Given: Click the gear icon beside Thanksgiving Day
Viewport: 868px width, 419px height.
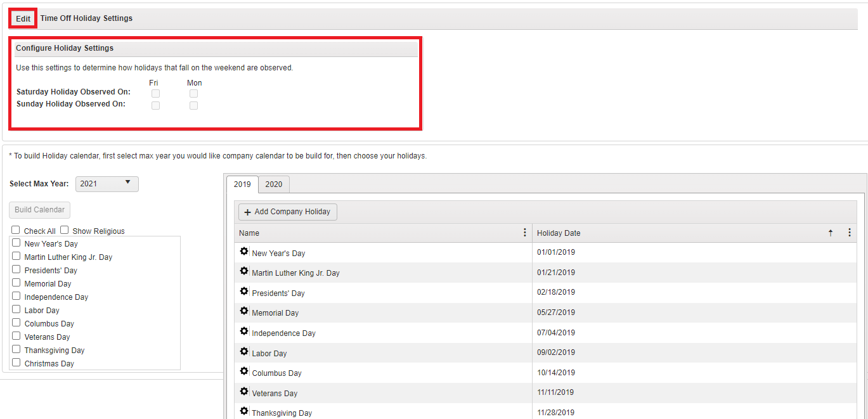Looking at the screenshot, I should (244, 411).
